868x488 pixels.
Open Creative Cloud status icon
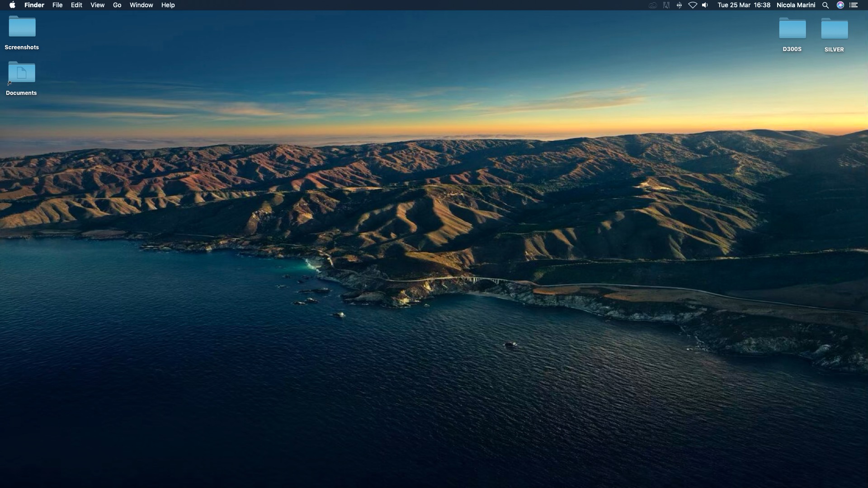coord(653,5)
